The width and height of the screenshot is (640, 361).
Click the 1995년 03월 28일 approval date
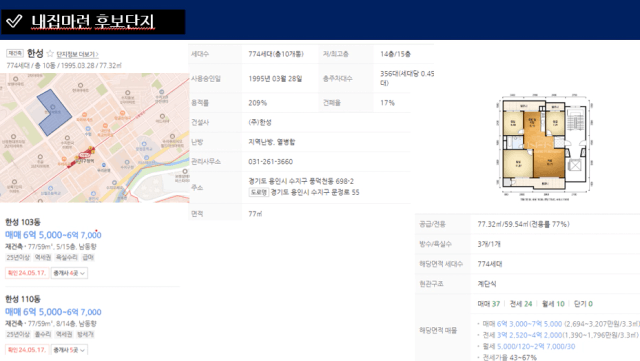275,79
